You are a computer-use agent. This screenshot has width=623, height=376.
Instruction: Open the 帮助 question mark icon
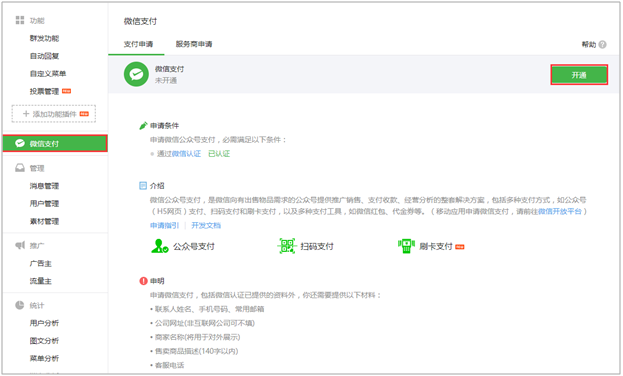(603, 45)
